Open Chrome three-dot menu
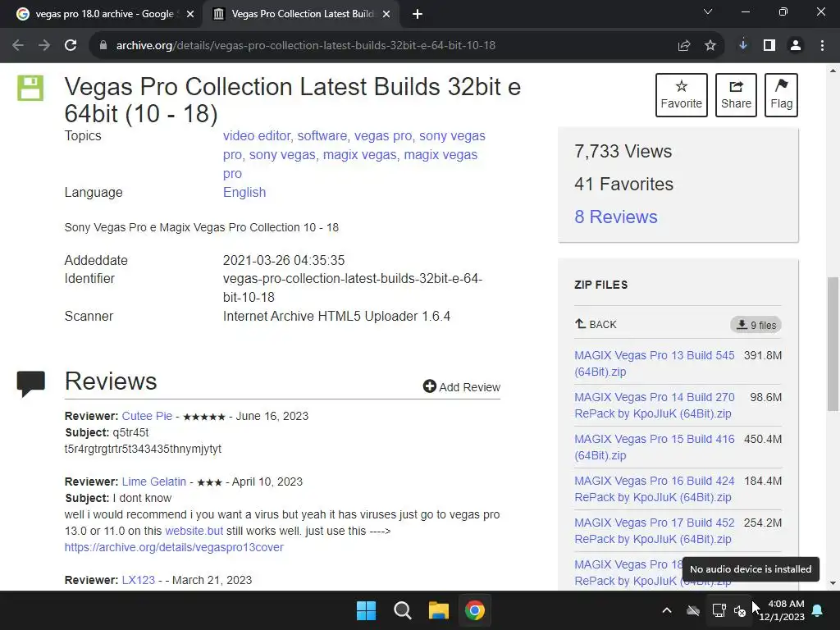Image resolution: width=840 pixels, height=630 pixels. (x=822, y=46)
